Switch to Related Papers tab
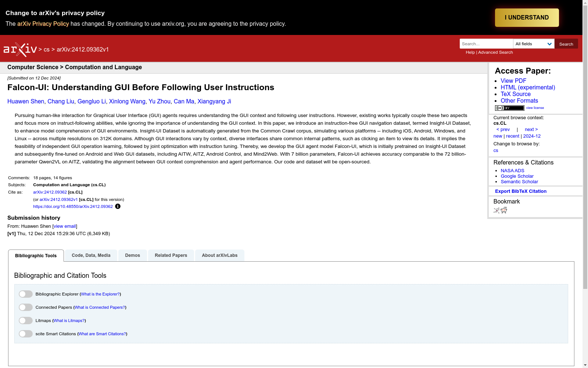 click(x=171, y=255)
